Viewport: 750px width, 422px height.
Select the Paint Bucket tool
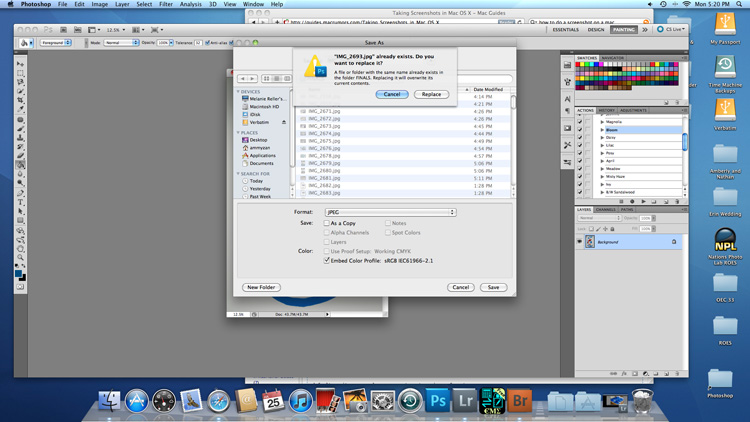(x=20, y=165)
